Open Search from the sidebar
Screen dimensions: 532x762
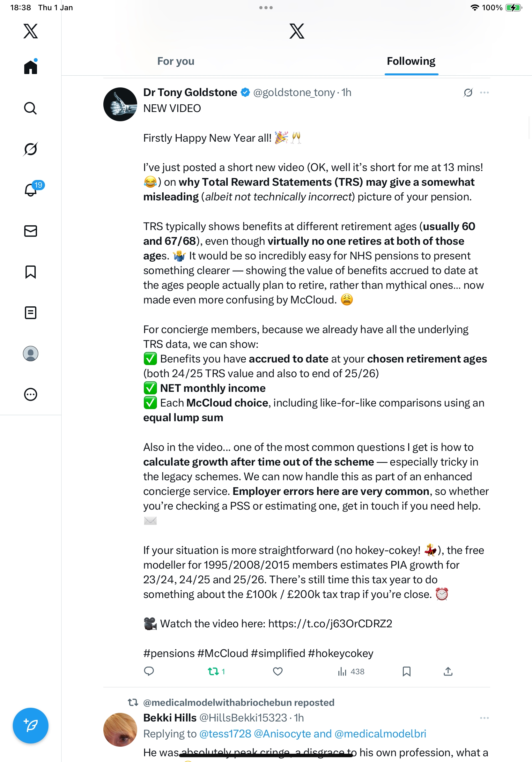[31, 108]
